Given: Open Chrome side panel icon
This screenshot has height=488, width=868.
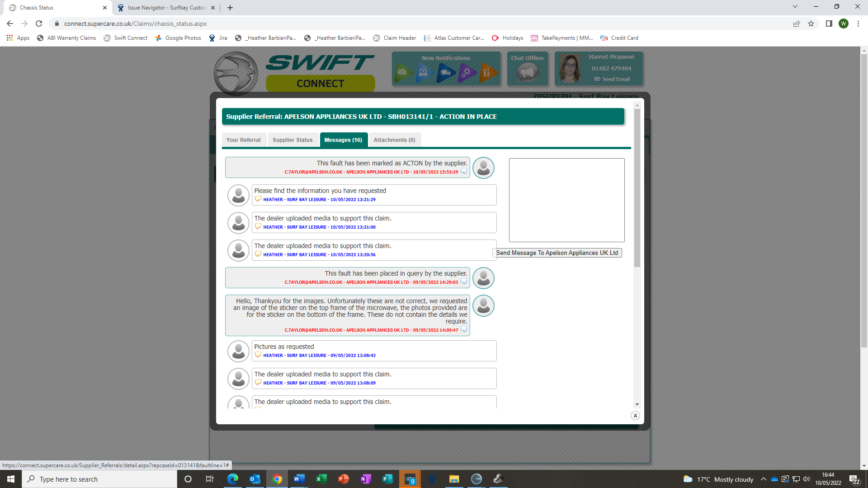Looking at the screenshot, I should click(x=829, y=23).
